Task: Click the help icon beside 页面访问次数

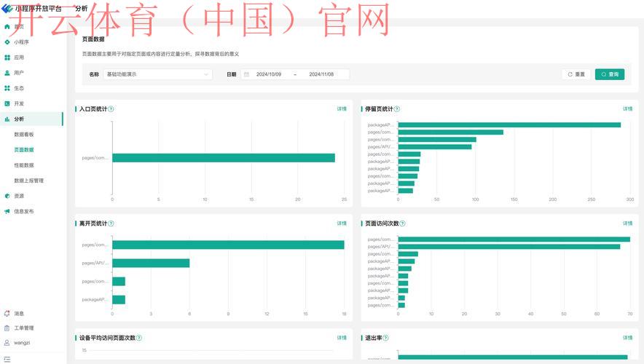Action: pyautogui.click(x=402, y=223)
